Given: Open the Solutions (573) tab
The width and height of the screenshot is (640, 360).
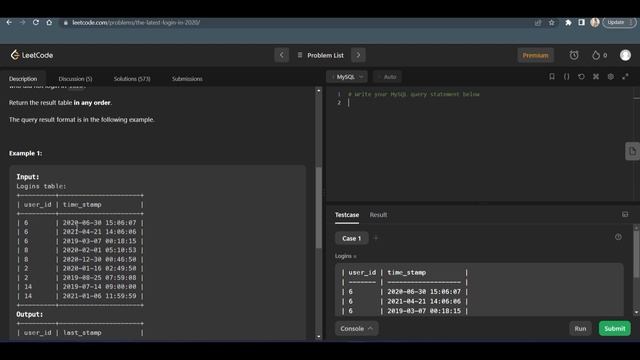Looking at the screenshot, I should pos(132,79).
